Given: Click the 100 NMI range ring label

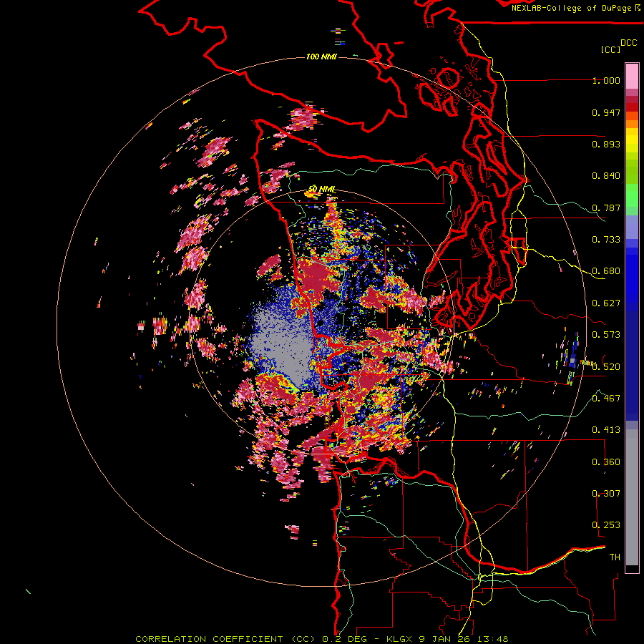Looking at the screenshot, I should point(321,57).
